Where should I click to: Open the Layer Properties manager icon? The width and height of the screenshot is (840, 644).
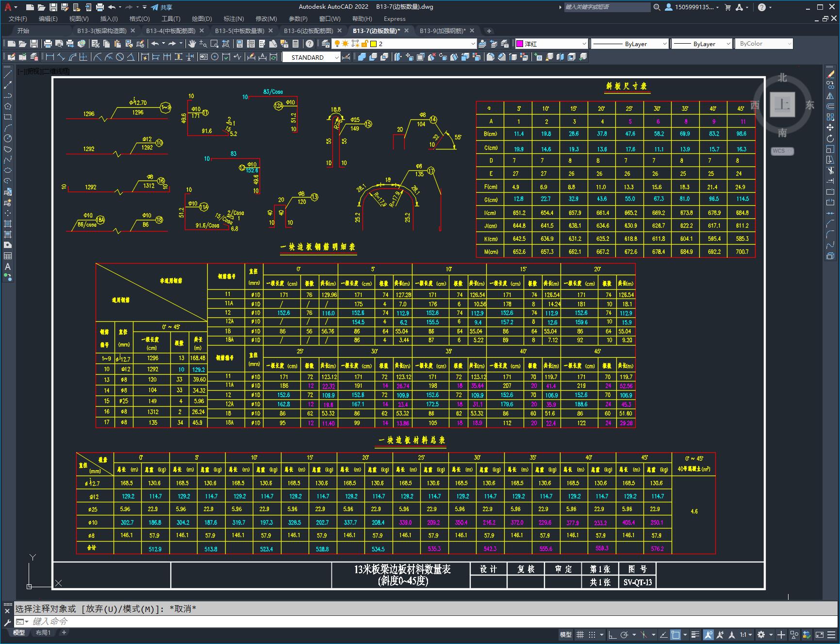click(326, 44)
